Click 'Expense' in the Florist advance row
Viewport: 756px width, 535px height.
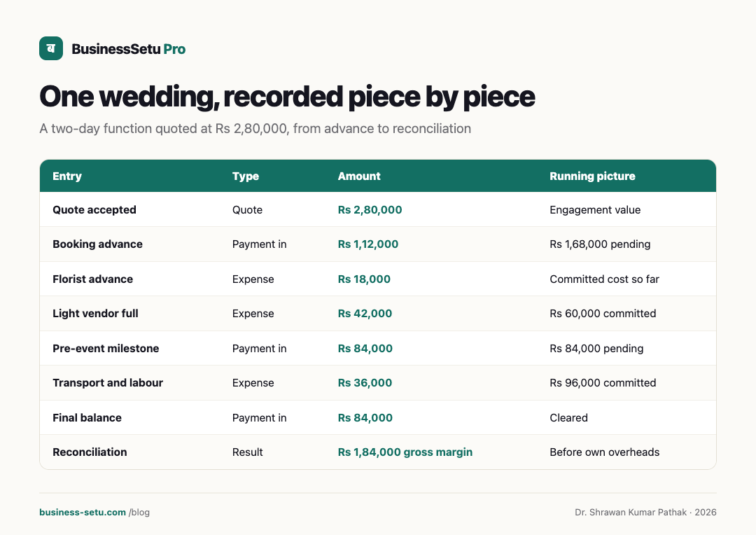coord(253,279)
